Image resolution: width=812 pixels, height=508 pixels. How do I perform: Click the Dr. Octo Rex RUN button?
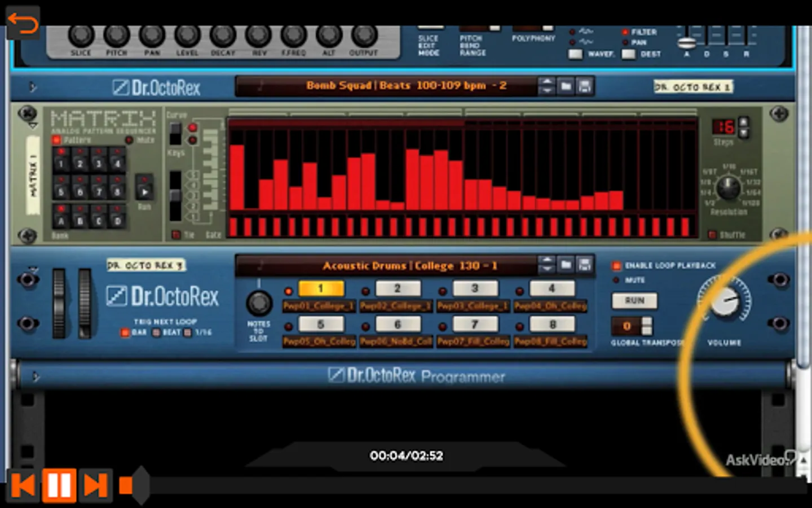(x=634, y=301)
